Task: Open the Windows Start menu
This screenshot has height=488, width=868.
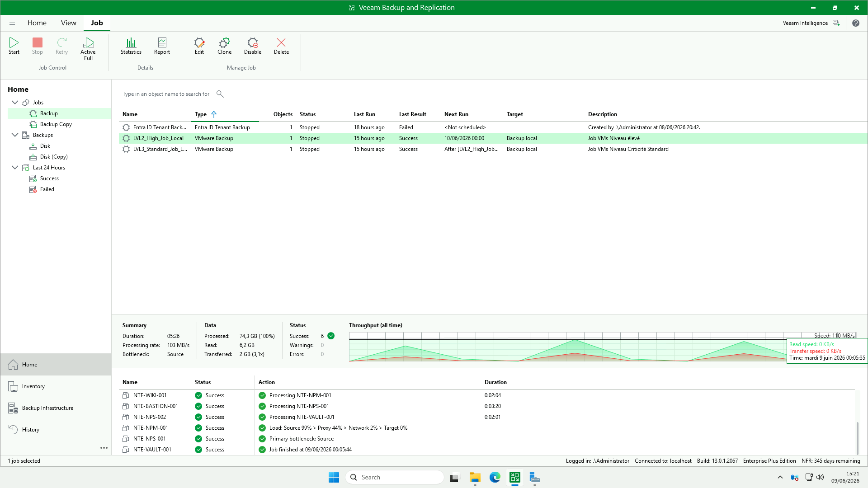Action: [x=334, y=477]
